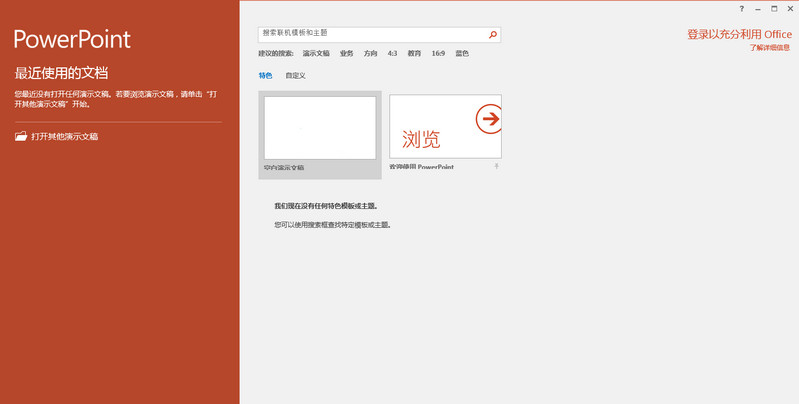Open the Help question mark icon
The width and height of the screenshot is (799, 404).
coord(741,9)
